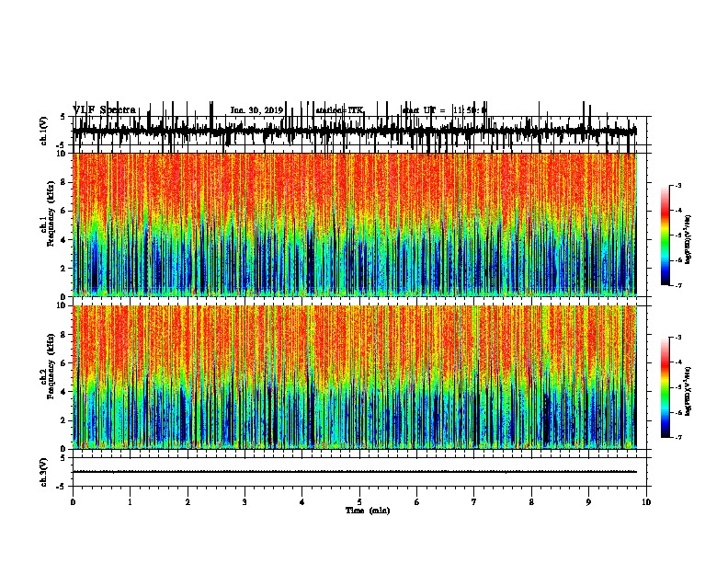Click the flat ch.3(V) trace panel
The height and width of the screenshot is (563, 728).
coord(361,472)
